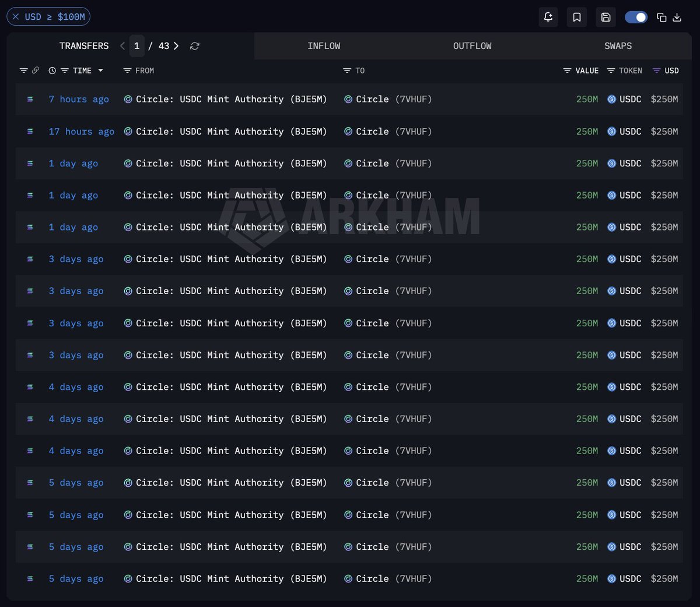Open the Circle (7VHUF) recipient in the 7 hours ago row
700x607 pixels.
point(394,99)
